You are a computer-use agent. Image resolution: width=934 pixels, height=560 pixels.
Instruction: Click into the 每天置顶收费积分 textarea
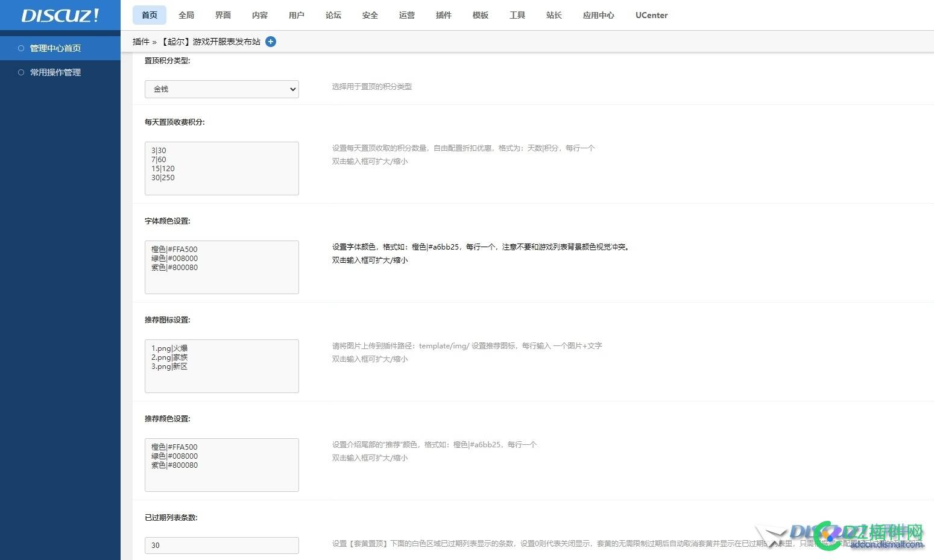pyautogui.click(x=222, y=168)
